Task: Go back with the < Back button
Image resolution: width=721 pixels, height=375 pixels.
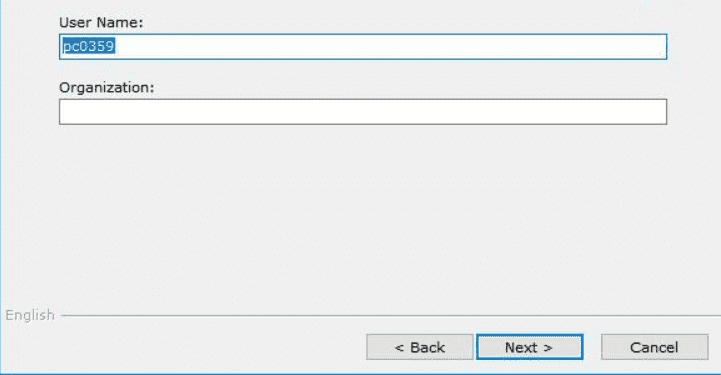Action: [x=419, y=347]
